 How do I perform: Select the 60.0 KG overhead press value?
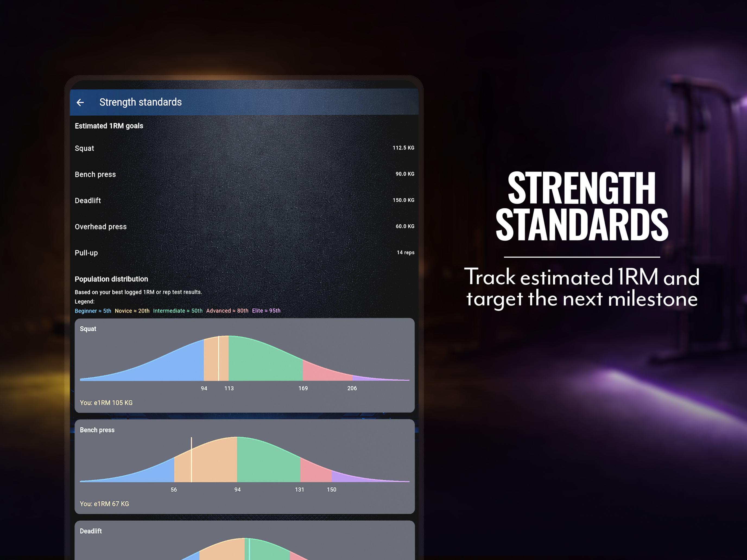(405, 226)
